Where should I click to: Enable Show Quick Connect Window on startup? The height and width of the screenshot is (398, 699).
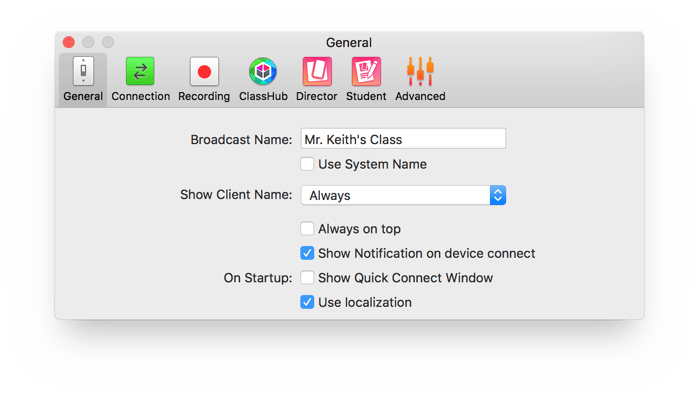click(307, 278)
